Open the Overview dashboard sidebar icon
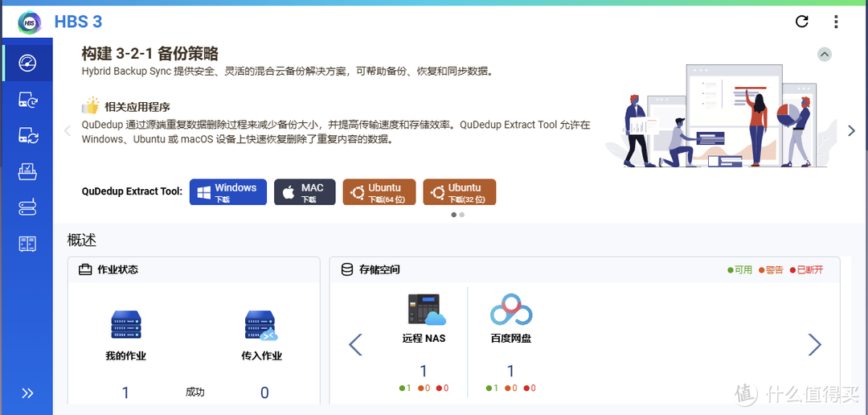The image size is (868, 415). (27, 64)
